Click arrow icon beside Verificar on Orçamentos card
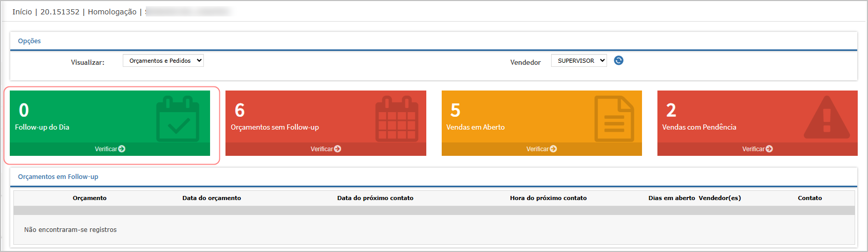 click(337, 149)
